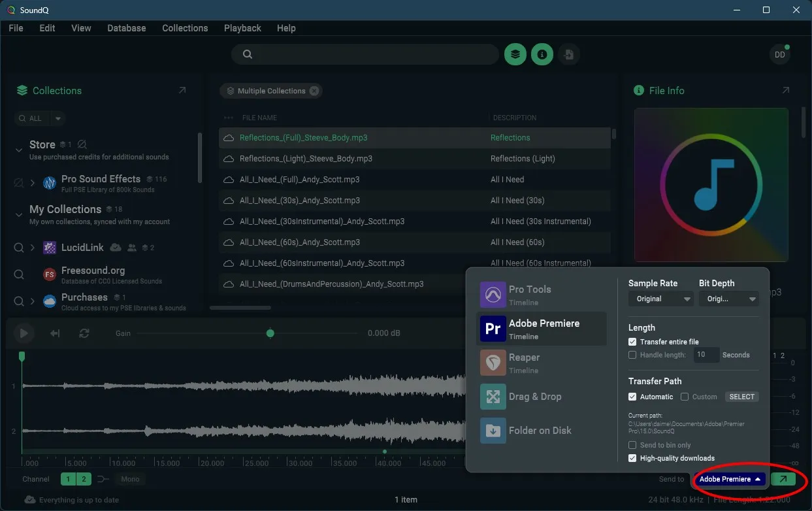Click the SELECT custom path button
This screenshot has height=511, width=812.
[x=741, y=397]
